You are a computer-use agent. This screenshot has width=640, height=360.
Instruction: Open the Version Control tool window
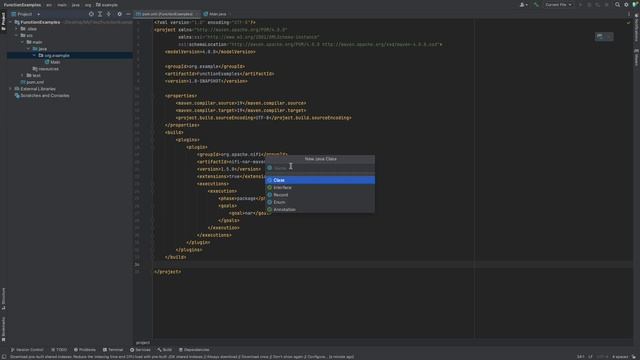(x=27, y=350)
